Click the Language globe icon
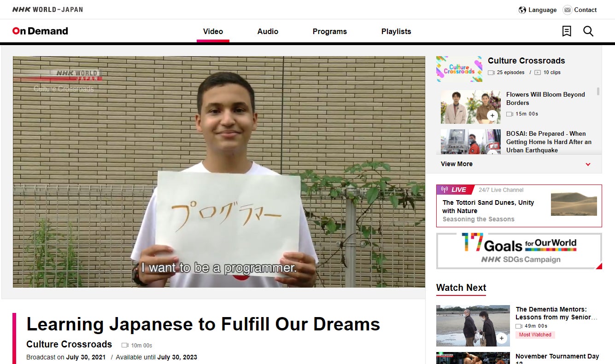 coord(522,10)
